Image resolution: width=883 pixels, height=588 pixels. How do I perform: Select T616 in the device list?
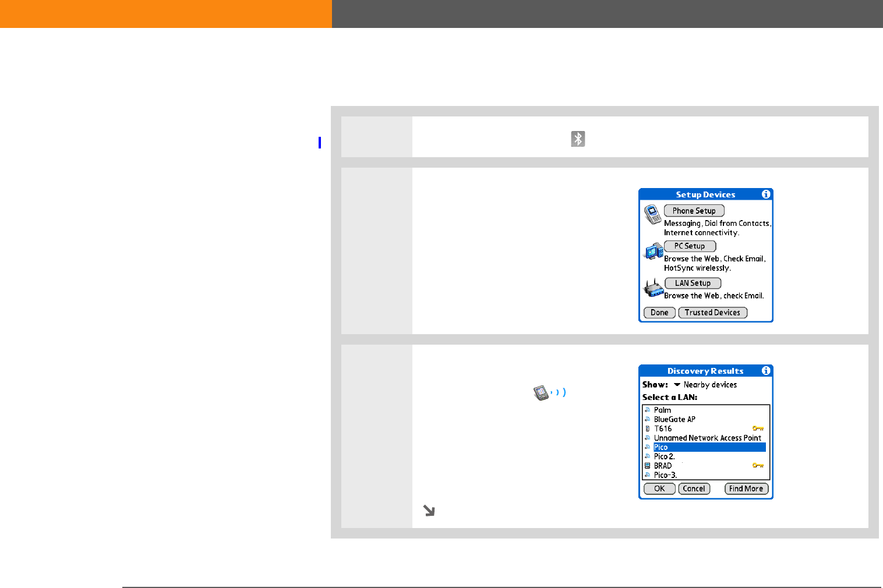pyautogui.click(x=663, y=428)
